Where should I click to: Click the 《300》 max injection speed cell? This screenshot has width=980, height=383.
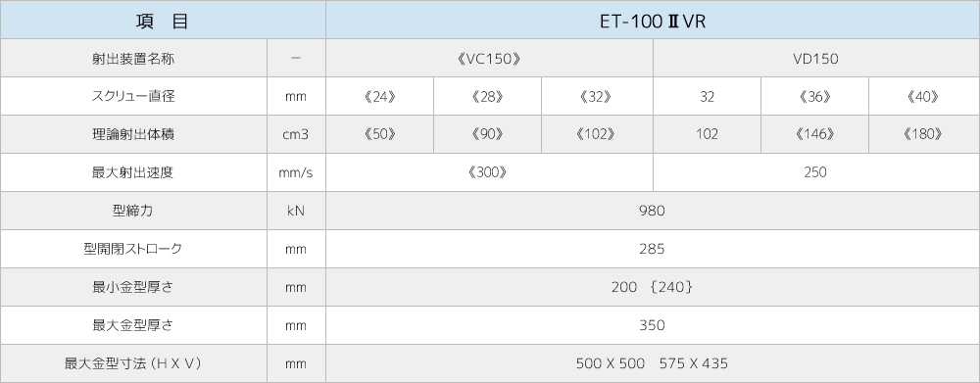[489, 172]
